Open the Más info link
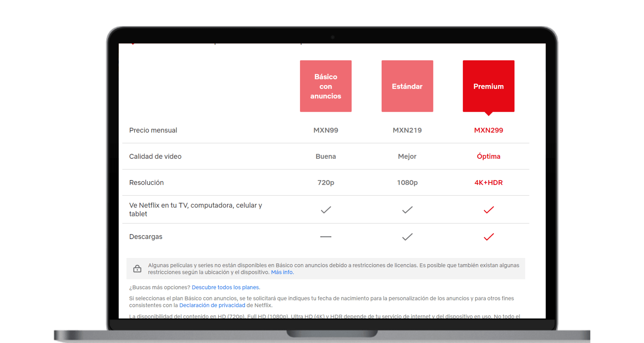Screen dimensions: 644x343 282,272
